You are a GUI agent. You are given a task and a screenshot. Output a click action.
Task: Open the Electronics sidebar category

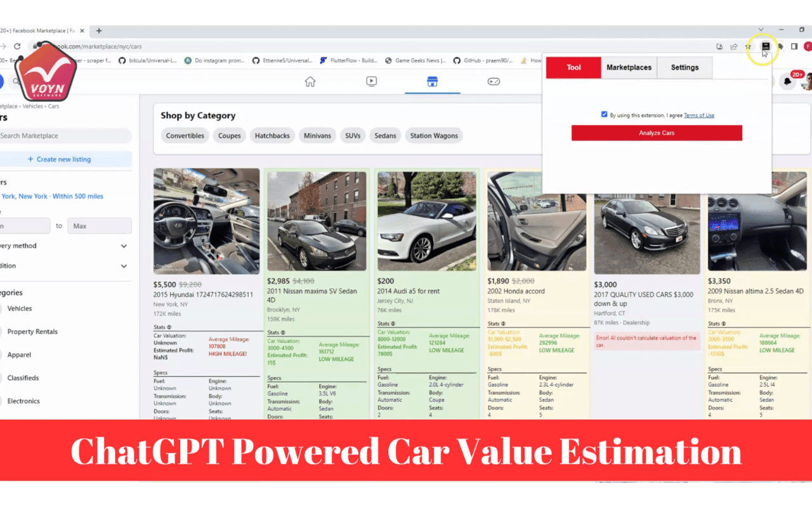[x=23, y=401]
